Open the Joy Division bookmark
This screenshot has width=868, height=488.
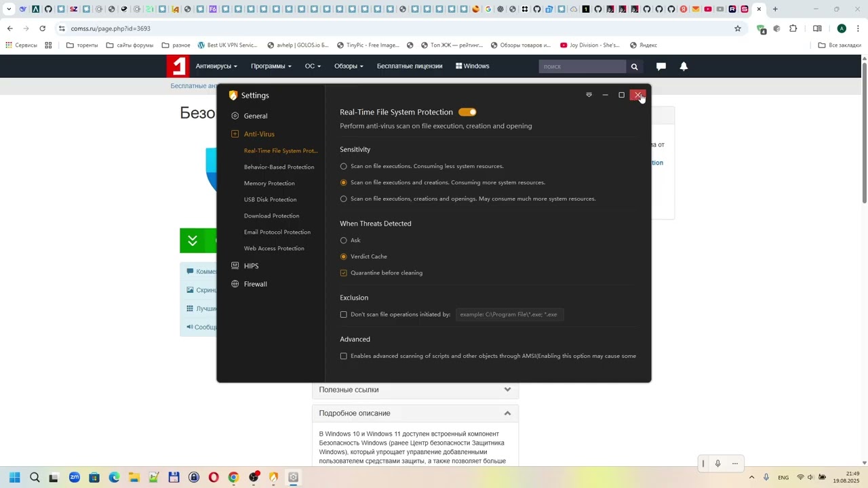(x=590, y=45)
